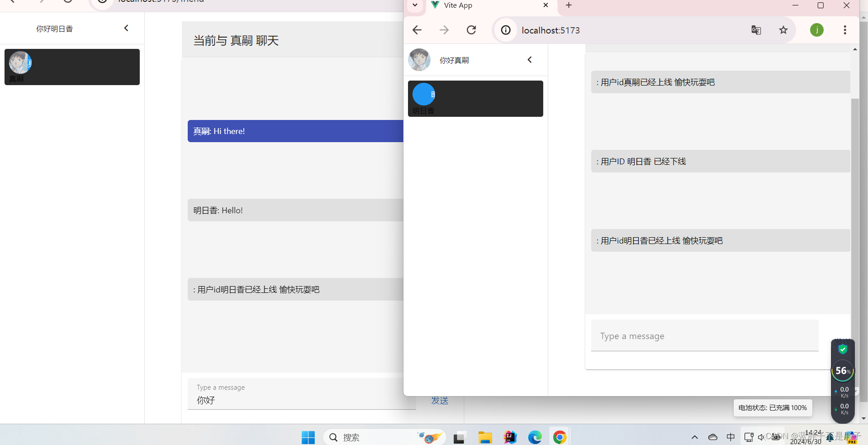The height and width of the screenshot is (445, 868).
Task: Open the 真嗣 contact in the left window
Action: coord(72,67)
